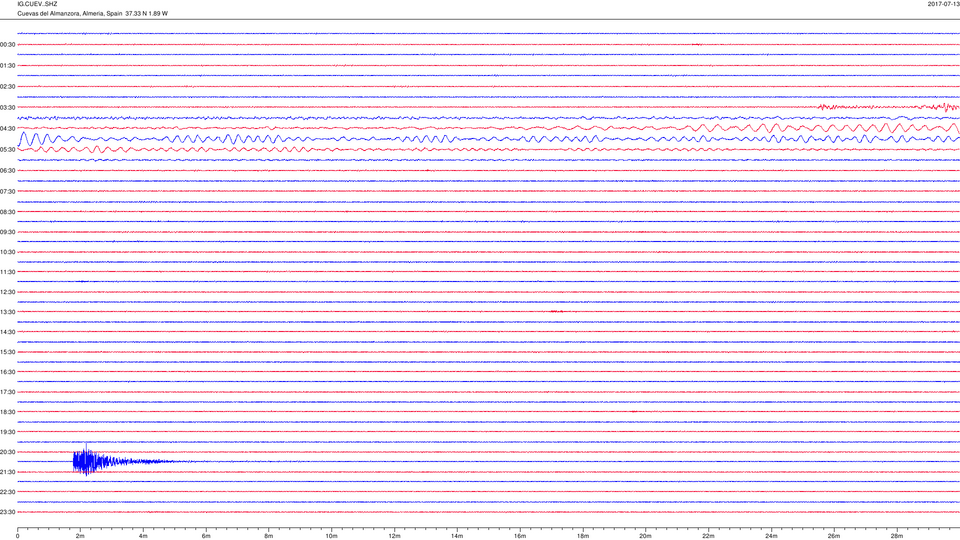Click the 13:30 time label
The width and height of the screenshot is (960, 540).
(7, 312)
